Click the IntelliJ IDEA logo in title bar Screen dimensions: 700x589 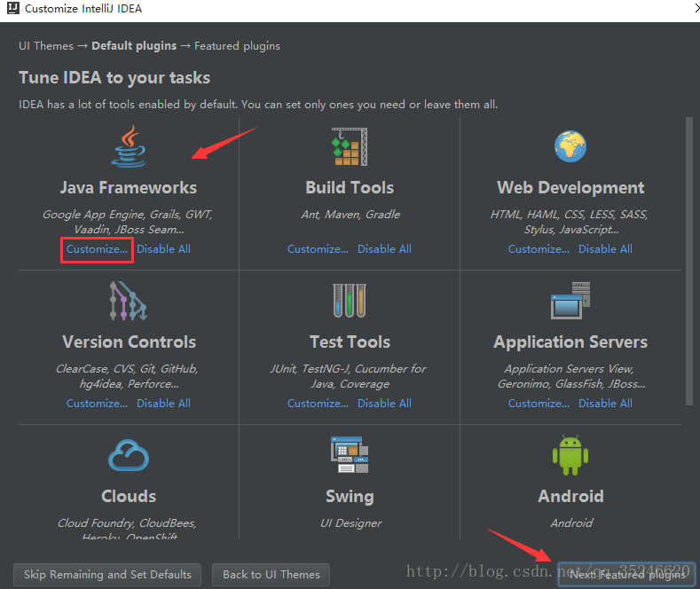point(13,8)
